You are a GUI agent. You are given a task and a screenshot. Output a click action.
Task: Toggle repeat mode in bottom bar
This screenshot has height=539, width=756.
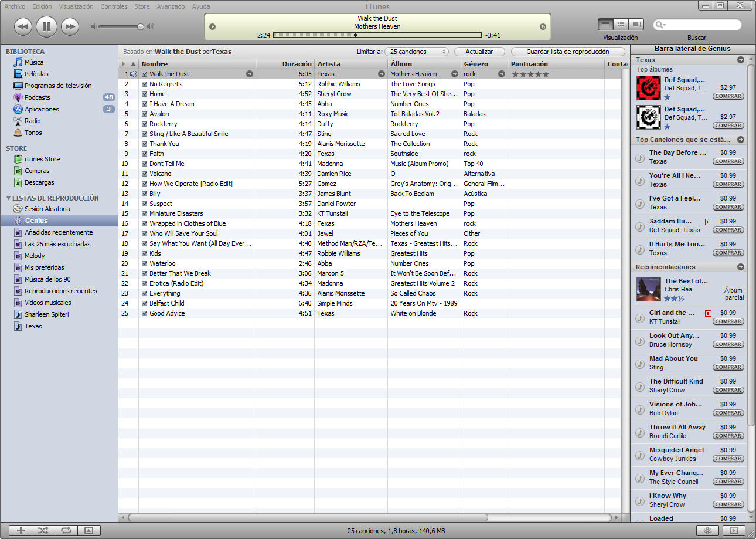point(66,530)
